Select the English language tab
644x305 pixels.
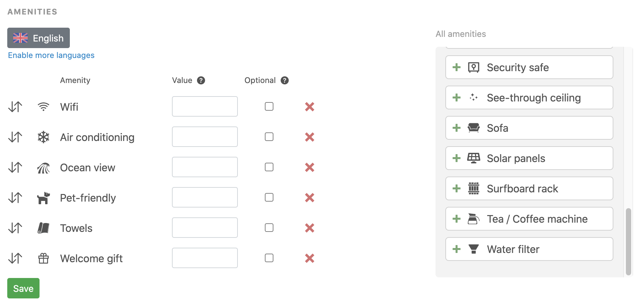[x=39, y=38]
